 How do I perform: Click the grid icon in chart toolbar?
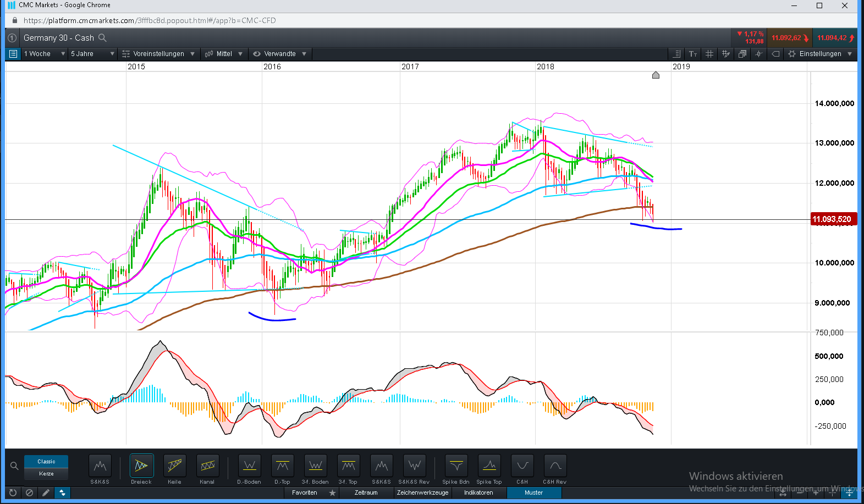coord(709,54)
